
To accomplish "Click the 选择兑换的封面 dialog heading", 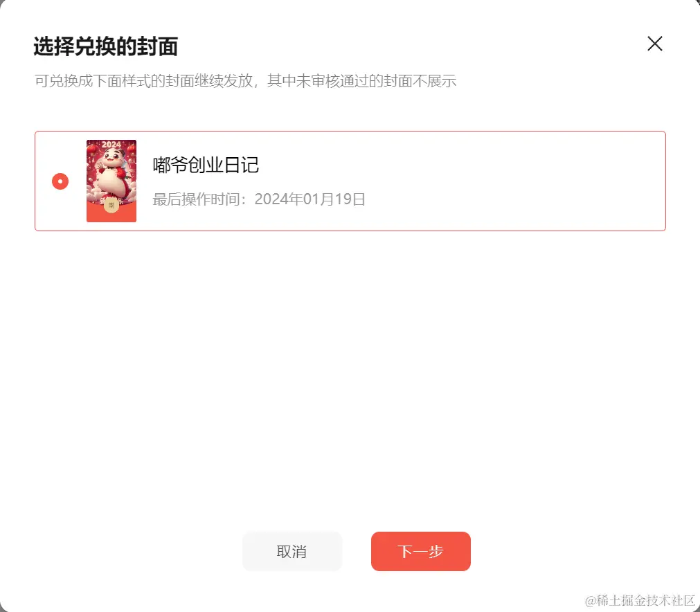I will pyautogui.click(x=106, y=46).
